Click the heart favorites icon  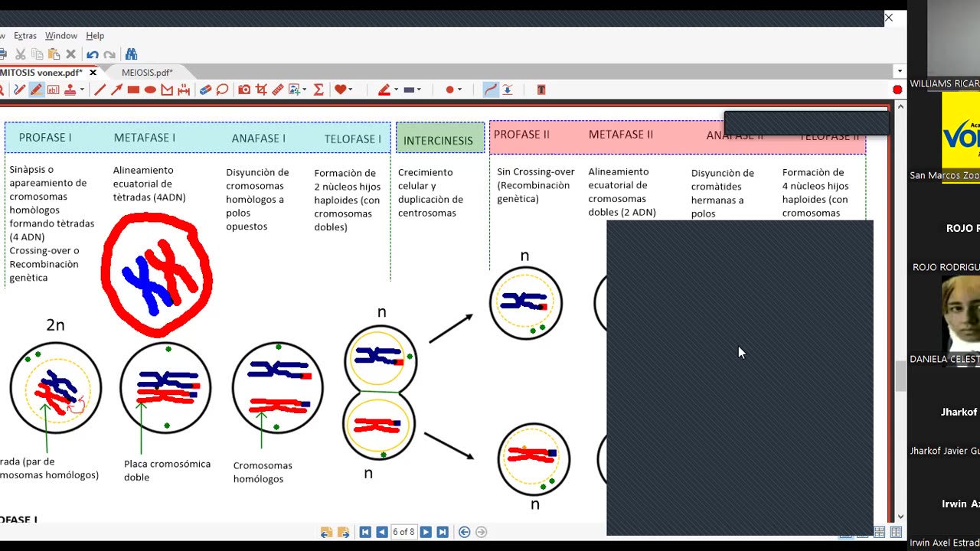click(340, 90)
